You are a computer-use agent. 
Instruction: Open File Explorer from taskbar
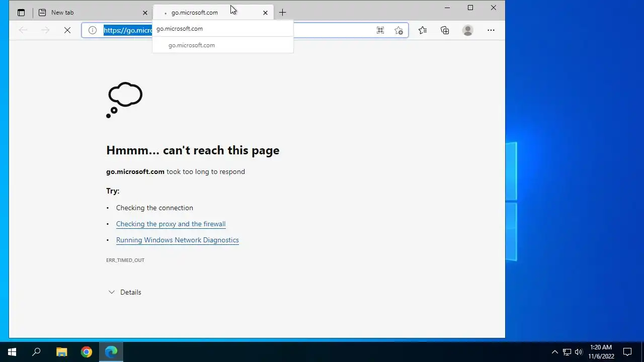pos(61,352)
